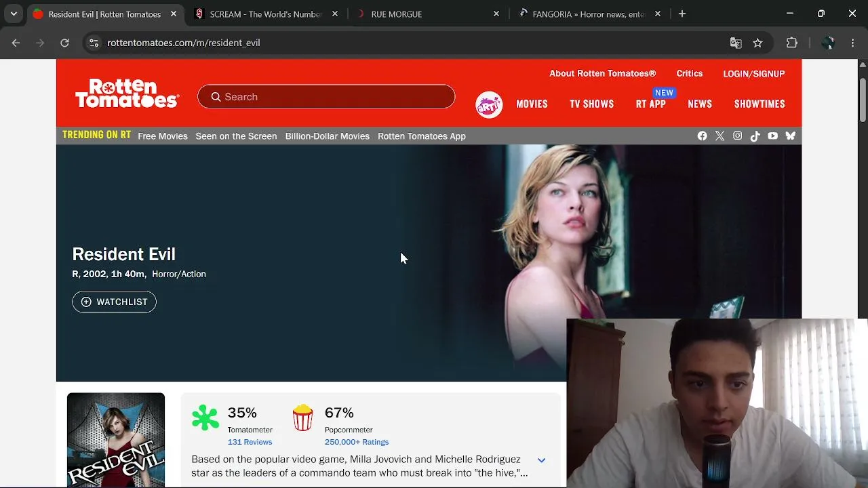
Task: Reload the page with refresh icon
Action: click(x=64, y=43)
